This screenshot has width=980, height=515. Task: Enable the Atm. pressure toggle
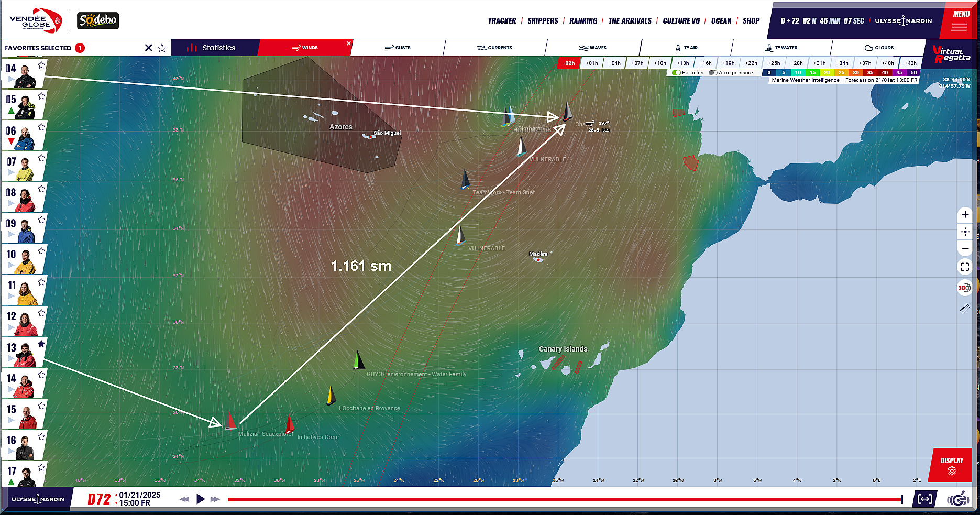[x=713, y=73]
